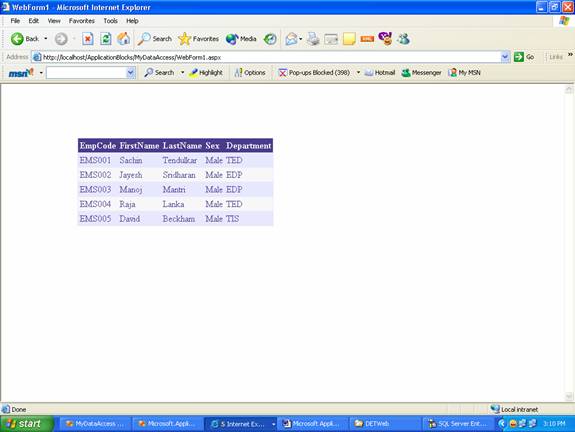Click the MSN logo in toolbar

tap(21, 73)
